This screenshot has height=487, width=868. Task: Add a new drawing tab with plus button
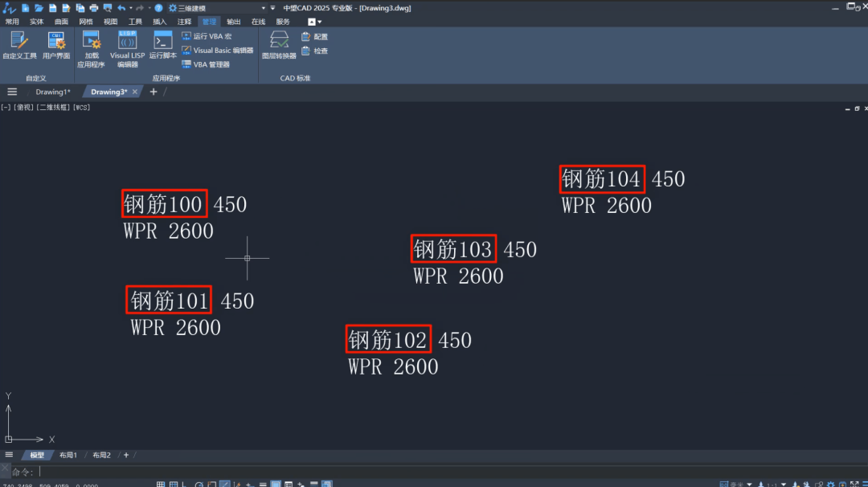coord(154,92)
